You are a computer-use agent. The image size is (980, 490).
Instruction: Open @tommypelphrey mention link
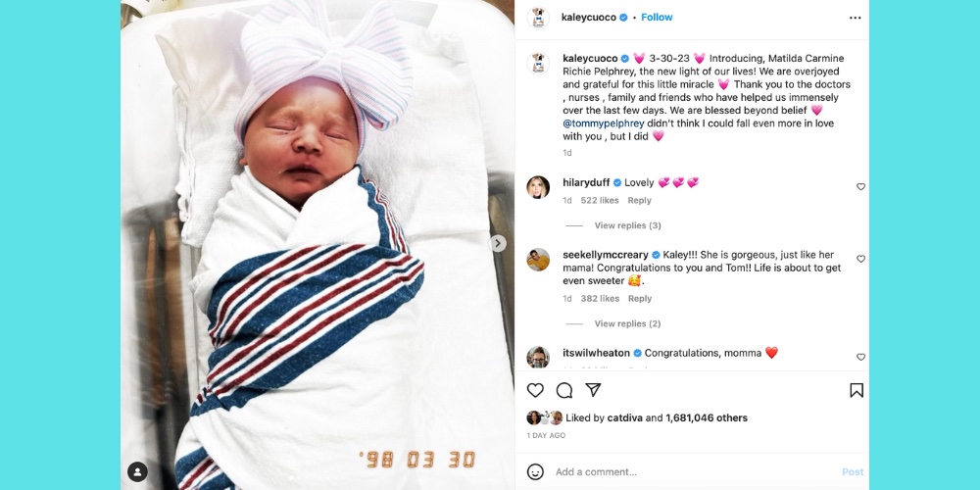[x=604, y=123]
